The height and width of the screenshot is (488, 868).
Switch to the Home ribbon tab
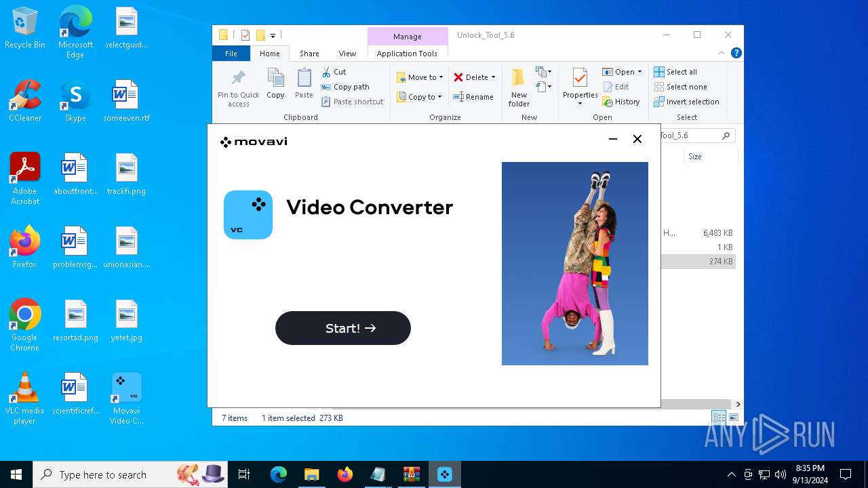pyautogui.click(x=269, y=54)
